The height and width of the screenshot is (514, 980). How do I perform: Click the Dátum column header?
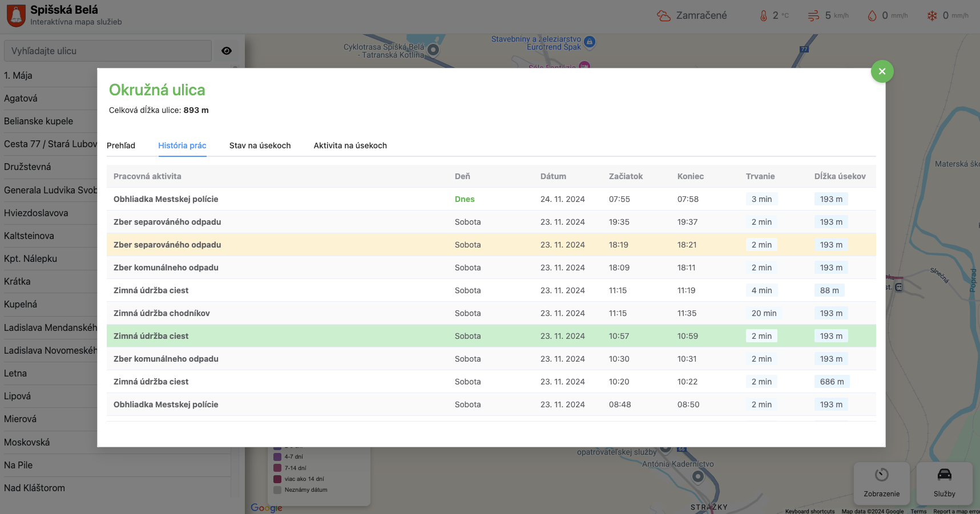[553, 176]
